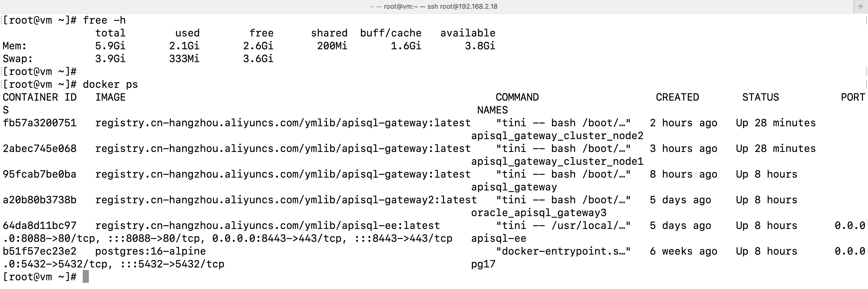Click the terminal tab title for root@vm
This screenshot has width=868, height=289.
[x=434, y=6]
